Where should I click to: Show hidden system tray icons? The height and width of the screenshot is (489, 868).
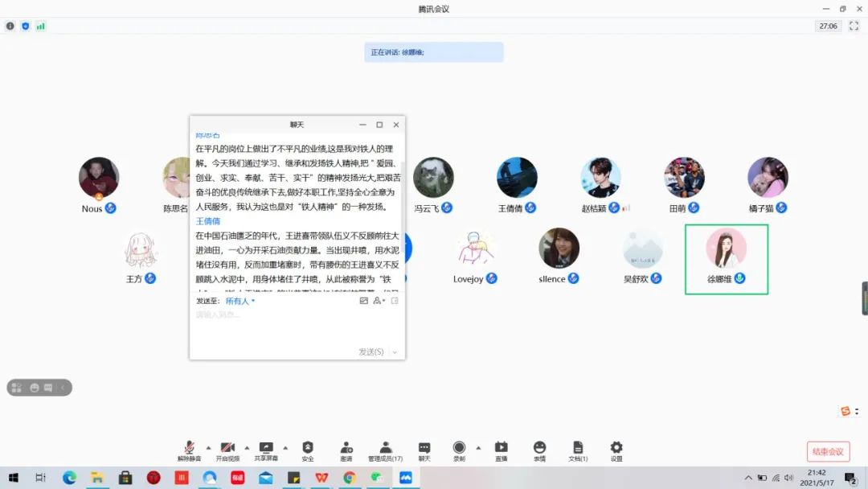coord(748,478)
